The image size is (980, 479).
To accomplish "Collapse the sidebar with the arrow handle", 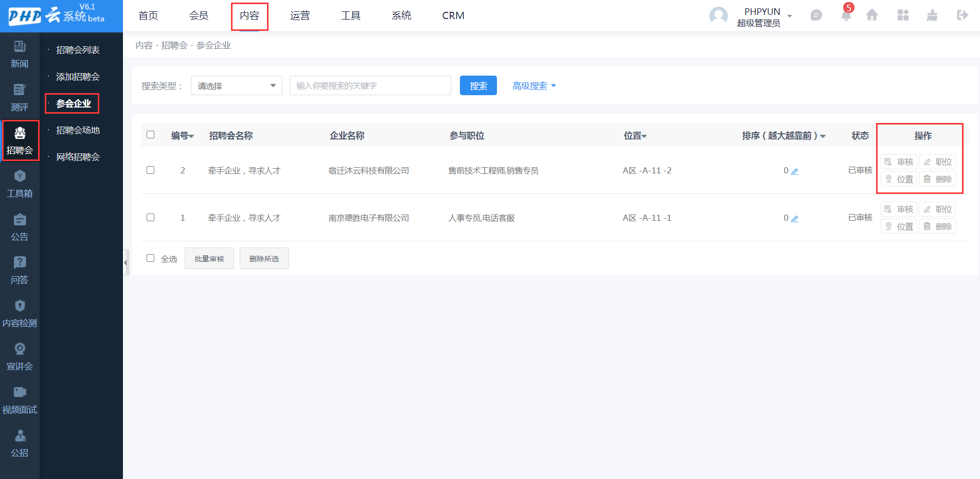I will click(x=126, y=262).
